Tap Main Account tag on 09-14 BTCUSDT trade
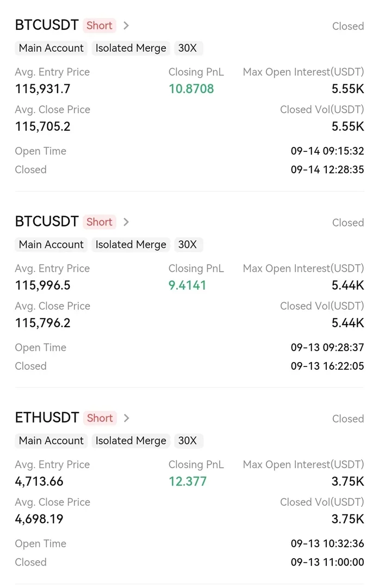 (x=51, y=48)
